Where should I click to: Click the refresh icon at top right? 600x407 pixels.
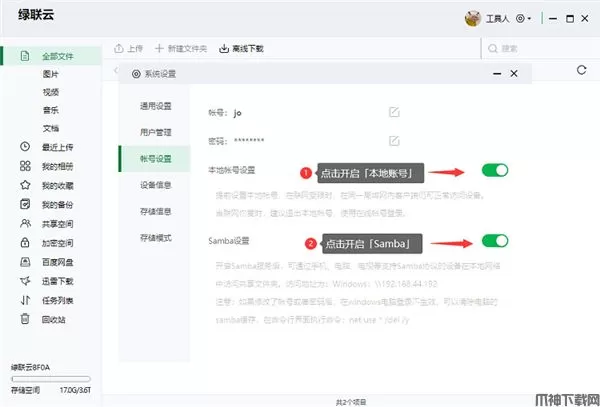click(x=582, y=70)
